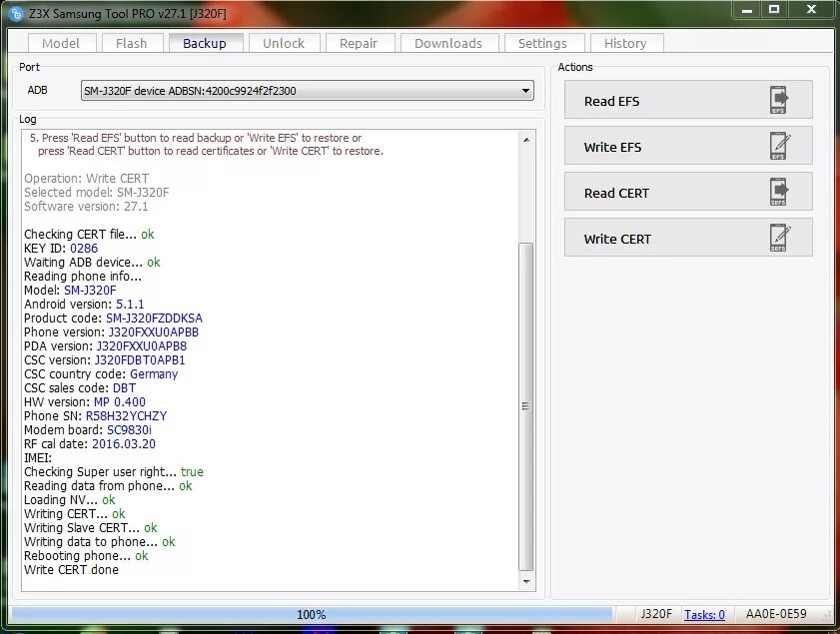Viewport: 840px width, 634px height.
Task: Click the Z3X app icon in title bar
Action: 16,13
